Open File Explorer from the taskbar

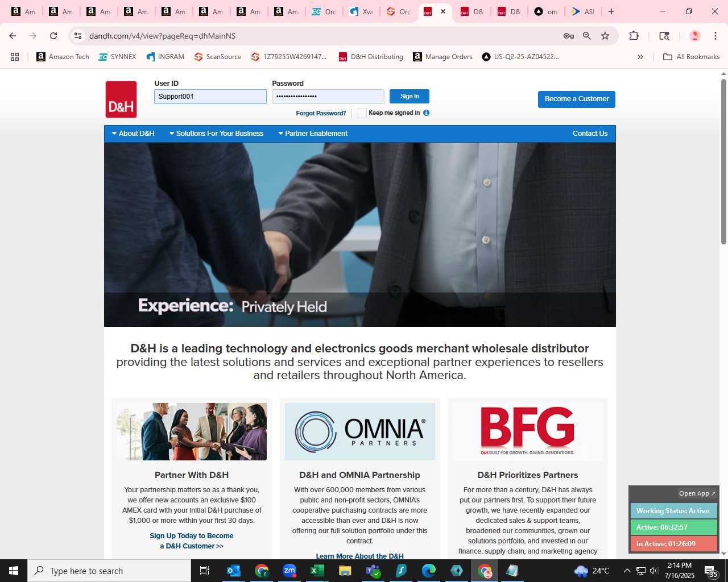[x=345, y=571]
